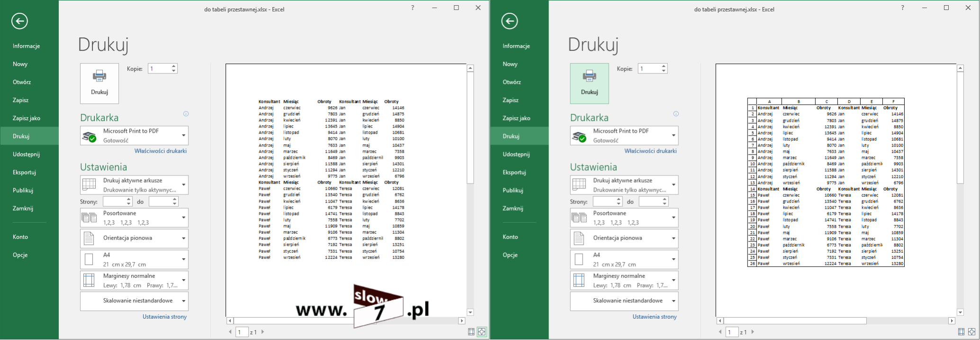Open Właściwości drukarki link in left window
This screenshot has width=980, height=340.
[x=161, y=151]
